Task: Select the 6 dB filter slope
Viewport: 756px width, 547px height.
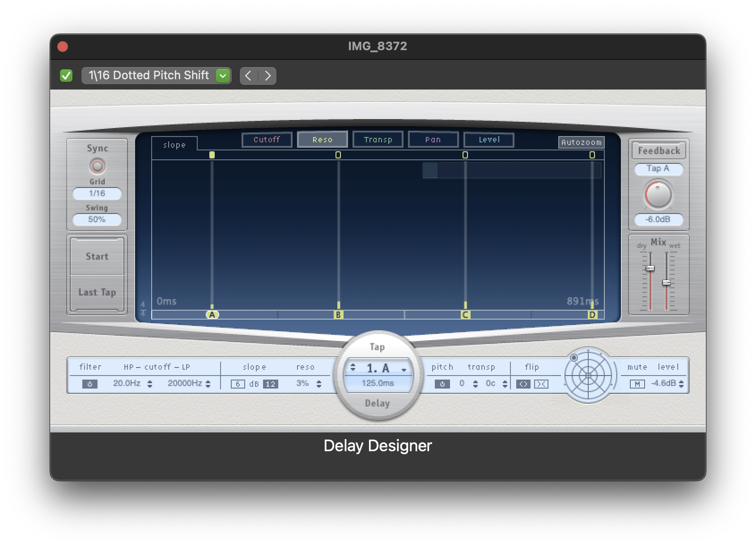Action: point(238,384)
